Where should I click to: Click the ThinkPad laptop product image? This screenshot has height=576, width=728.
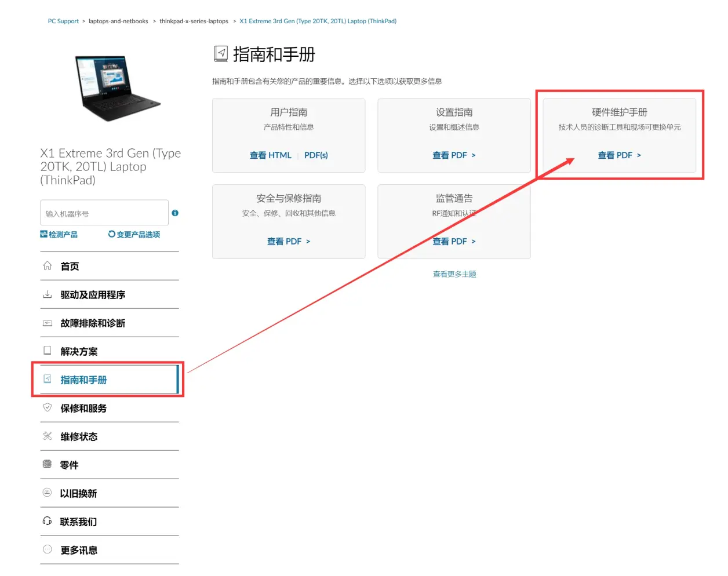(118, 88)
